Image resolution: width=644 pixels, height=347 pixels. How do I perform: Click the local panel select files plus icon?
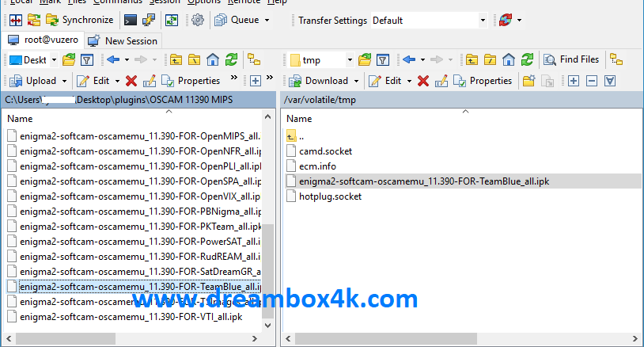[255, 81]
